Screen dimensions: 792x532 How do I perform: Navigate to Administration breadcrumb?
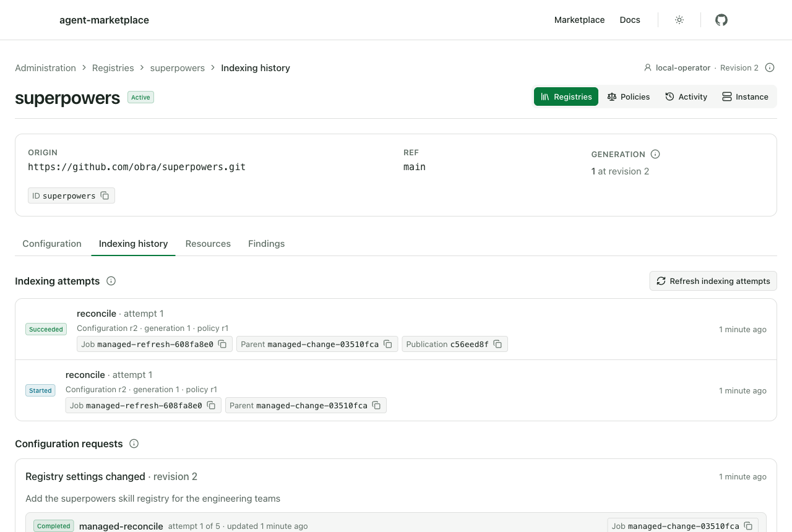coord(45,68)
